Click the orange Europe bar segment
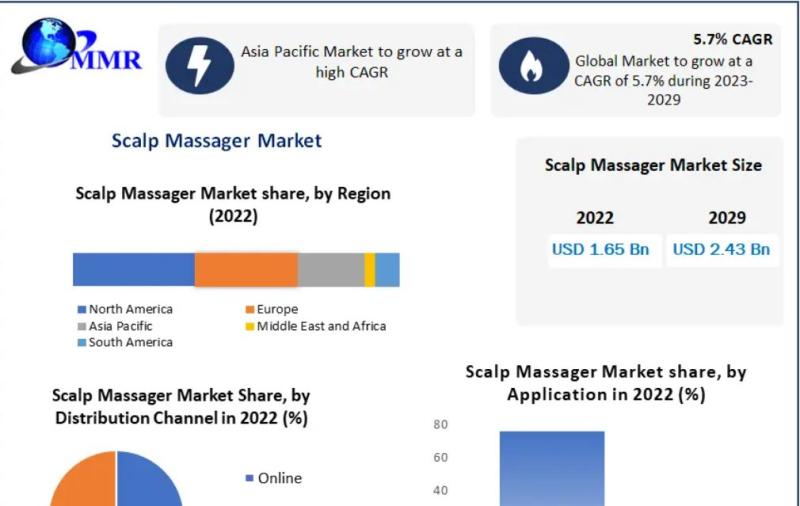Screen dimensions: 800x506 tap(246, 269)
